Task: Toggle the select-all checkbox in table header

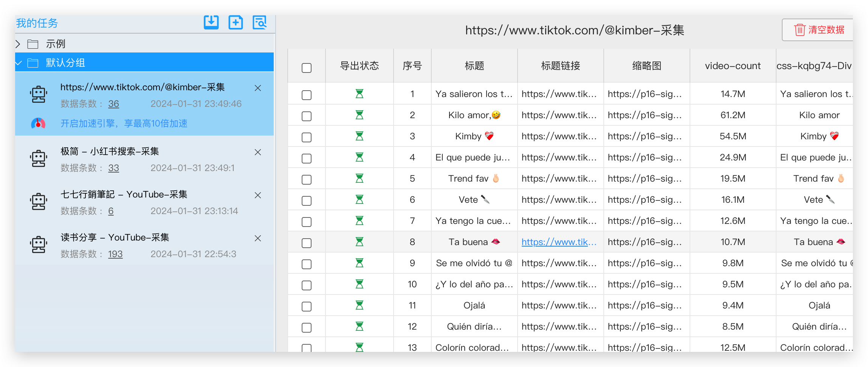Action: coord(307,68)
